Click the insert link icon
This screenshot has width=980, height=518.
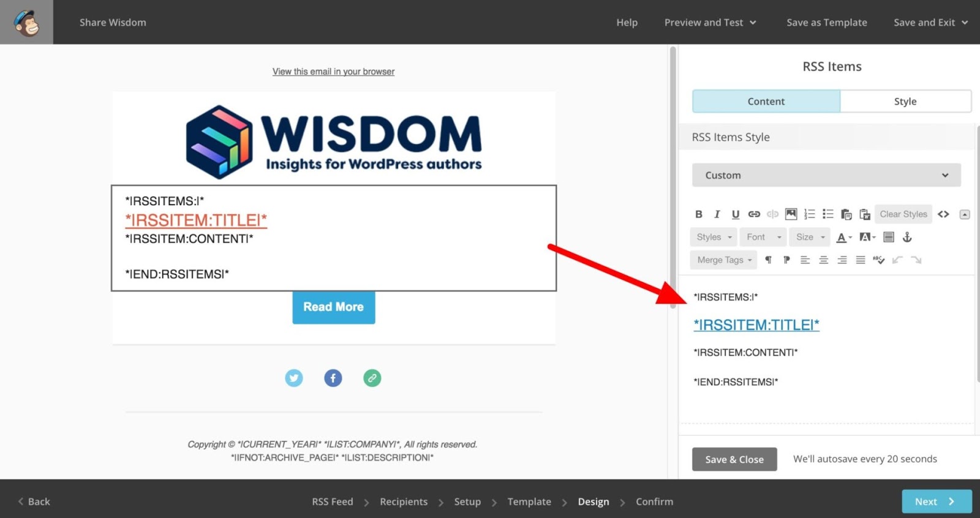pyautogui.click(x=754, y=214)
